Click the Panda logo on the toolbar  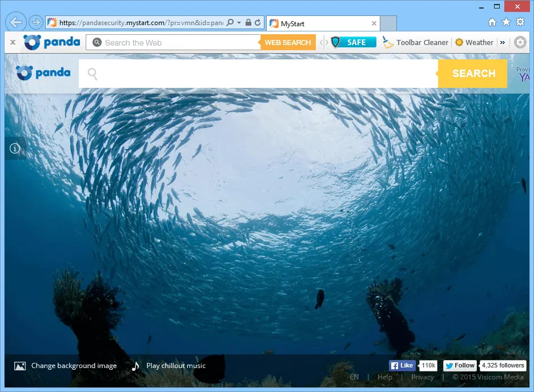51,42
